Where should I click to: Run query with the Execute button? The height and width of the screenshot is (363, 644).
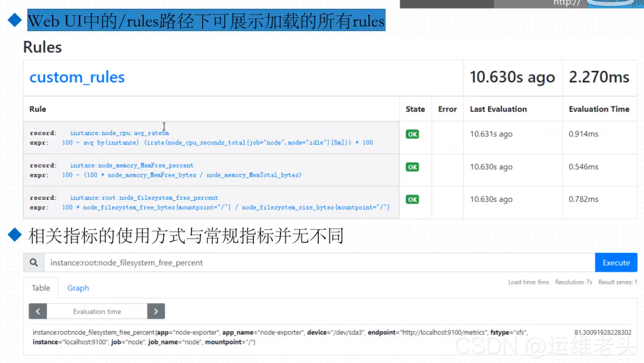click(616, 263)
